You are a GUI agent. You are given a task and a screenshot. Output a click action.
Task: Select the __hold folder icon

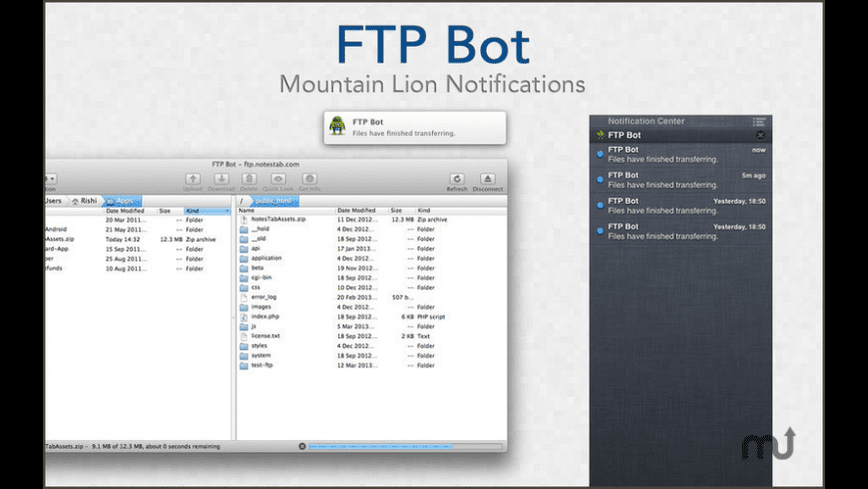point(243,230)
